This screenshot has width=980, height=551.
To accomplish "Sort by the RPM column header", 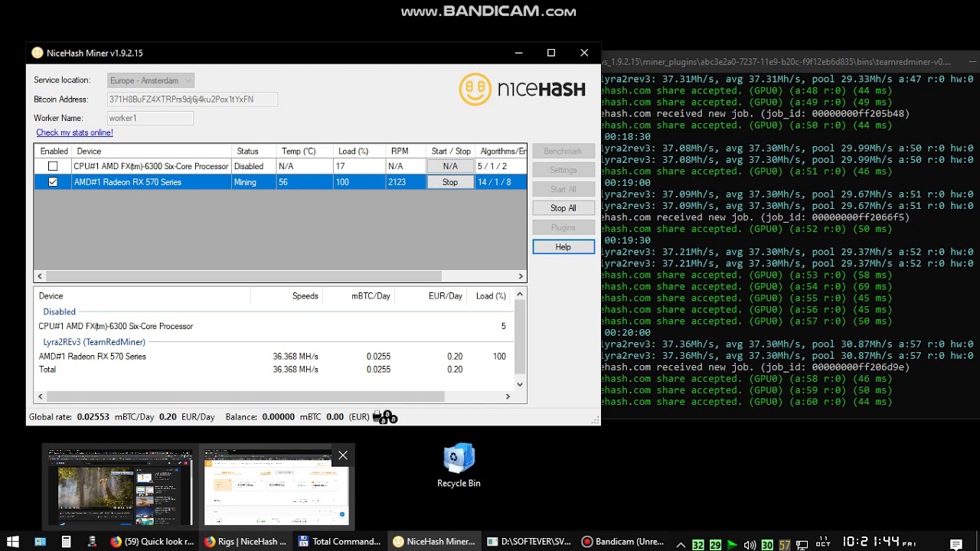I will coord(405,151).
